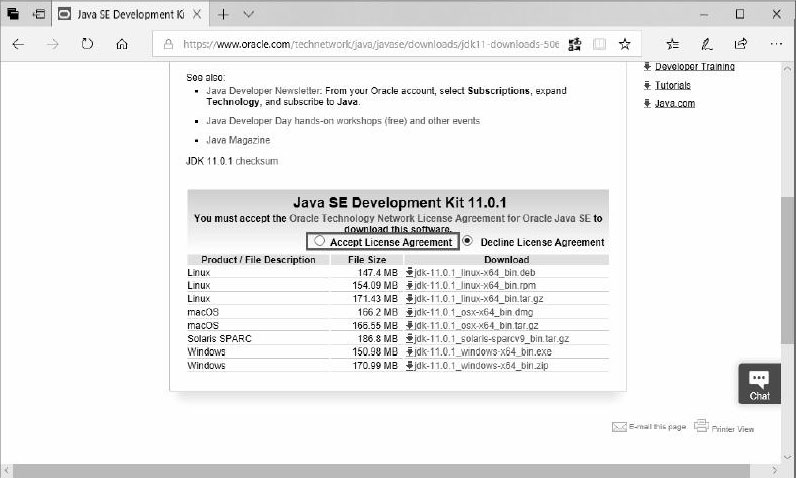This screenshot has height=478, width=796.
Task: Refresh the current page
Action: point(87,44)
